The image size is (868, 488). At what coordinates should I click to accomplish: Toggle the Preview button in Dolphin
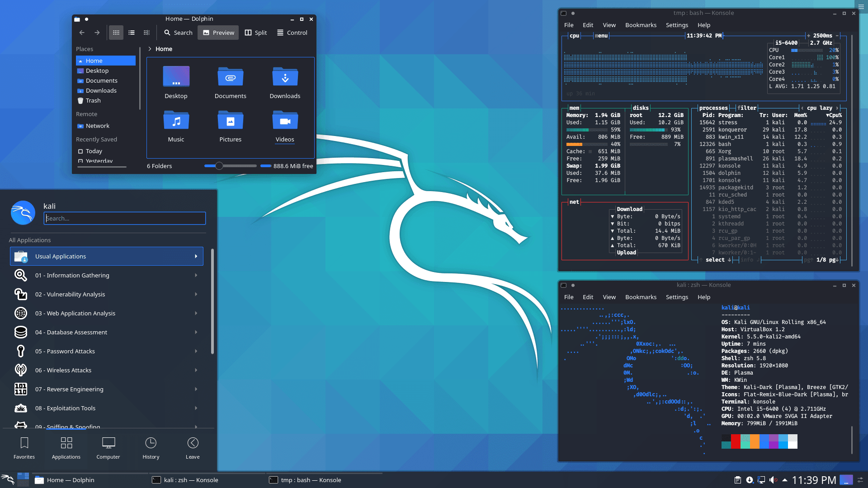pyautogui.click(x=218, y=33)
